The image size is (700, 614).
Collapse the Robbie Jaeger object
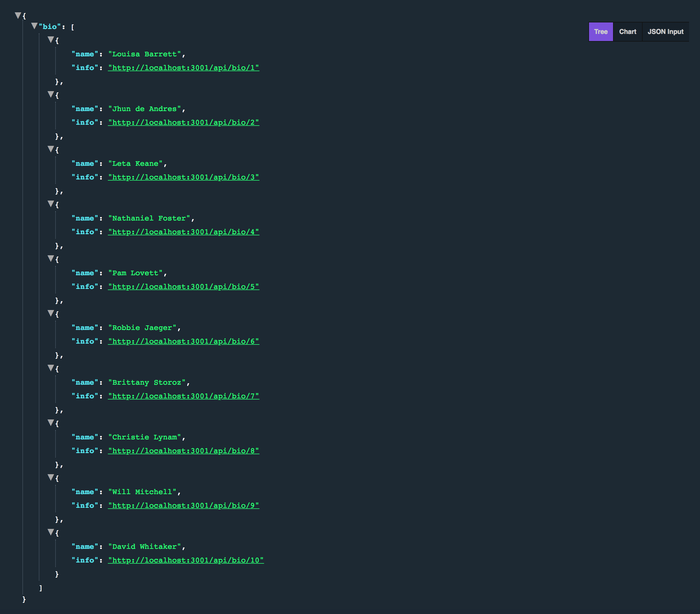(51, 313)
